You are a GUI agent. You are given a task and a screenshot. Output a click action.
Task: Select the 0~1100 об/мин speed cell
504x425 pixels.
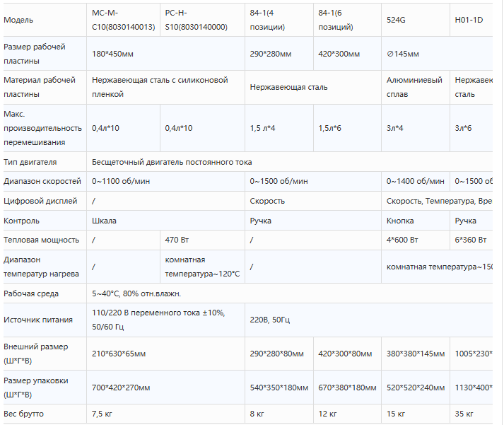click(165, 181)
